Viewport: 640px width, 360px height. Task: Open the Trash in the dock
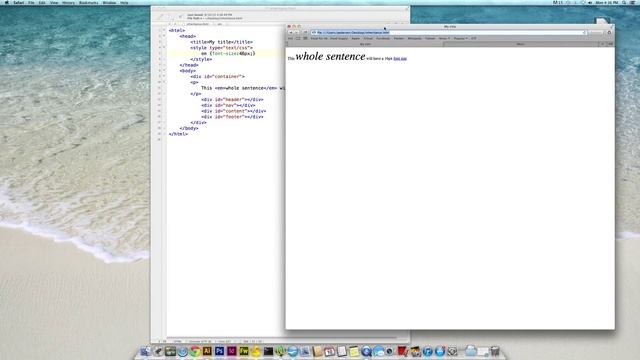click(495, 351)
